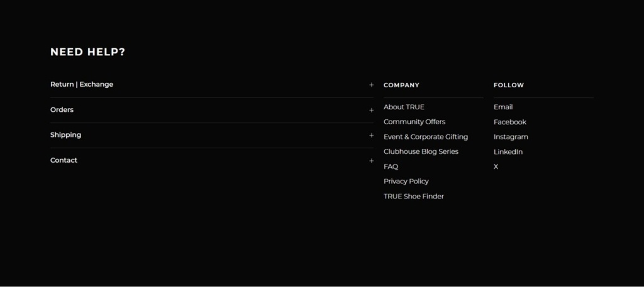The height and width of the screenshot is (287, 644).
Task: Expand the Orders help section
Action: [212, 110]
